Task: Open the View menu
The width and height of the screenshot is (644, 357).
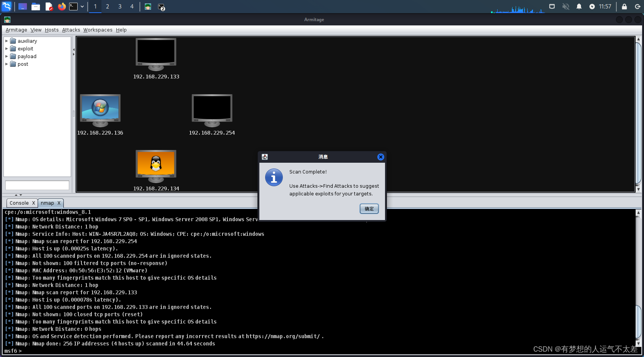Action: tap(36, 30)
